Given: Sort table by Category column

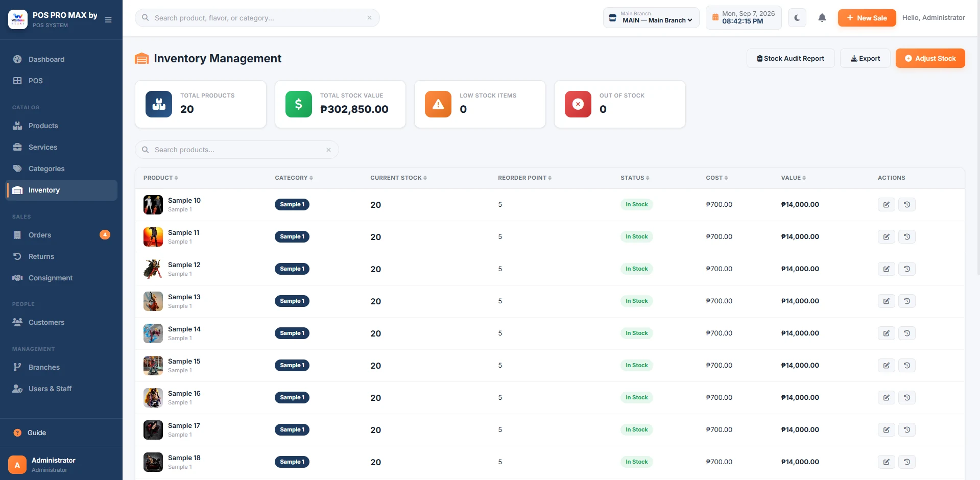Looking at the screenshot, I should [294, 178].
